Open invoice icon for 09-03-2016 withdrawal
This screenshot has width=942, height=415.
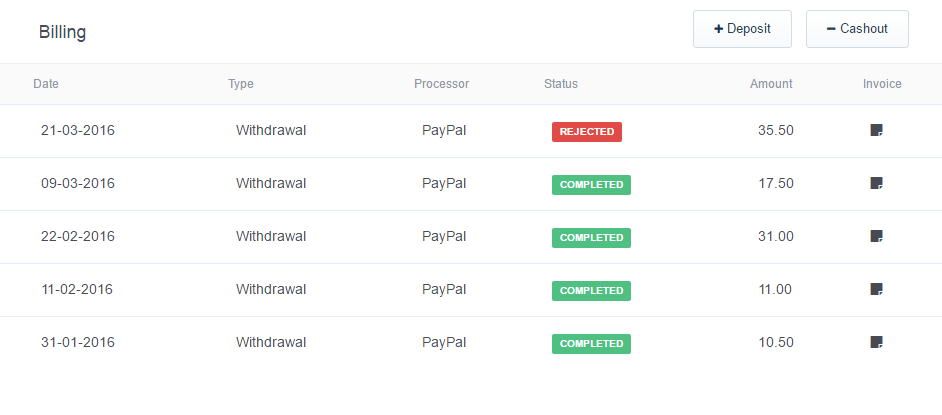[x=876, y=184]
